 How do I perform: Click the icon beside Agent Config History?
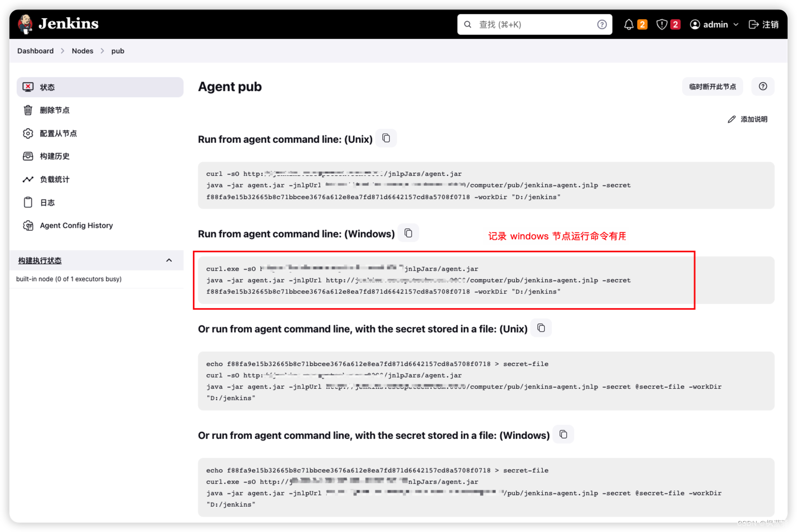coord(28,225)
